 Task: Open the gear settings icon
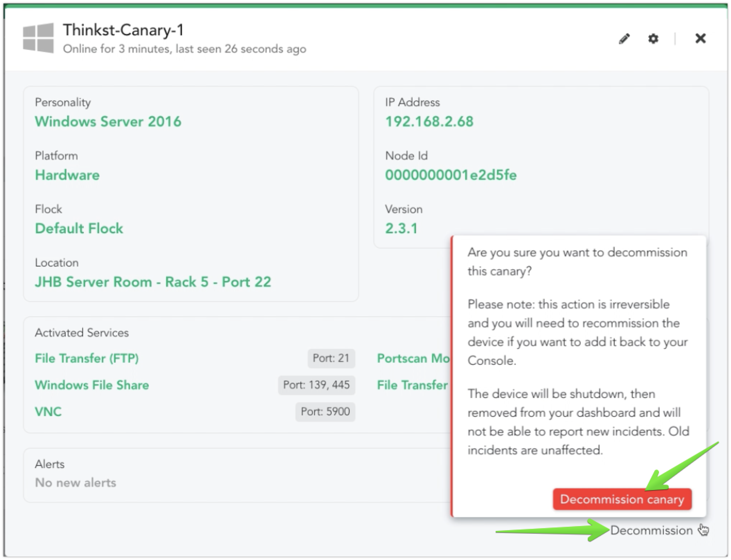pyautogui.click(x=653, y=38)
